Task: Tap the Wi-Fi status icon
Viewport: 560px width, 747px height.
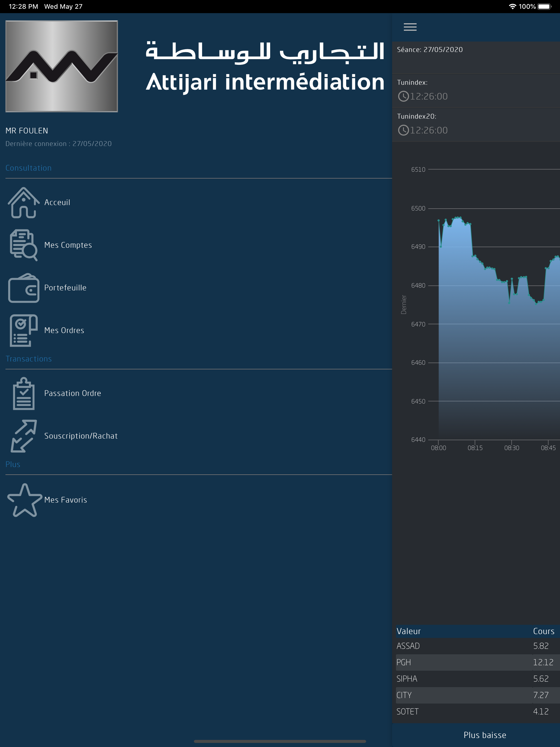Action: 512,6
